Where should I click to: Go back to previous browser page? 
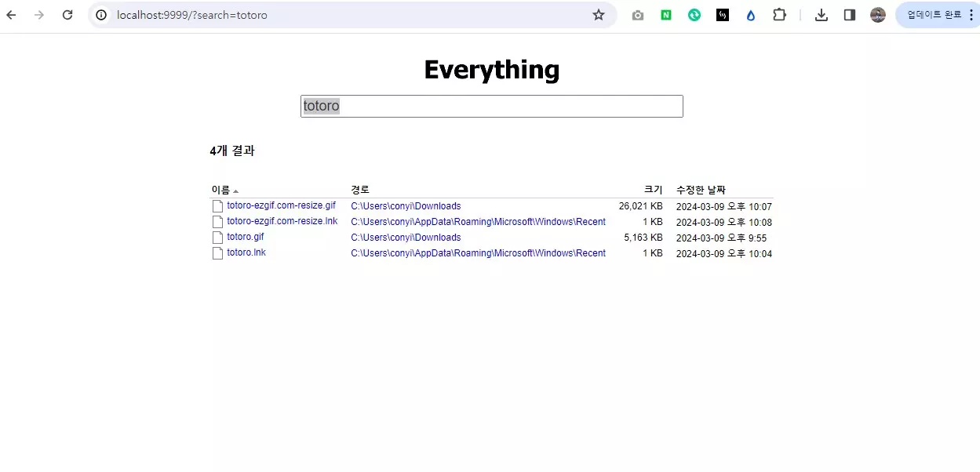[x=12, y=15]
